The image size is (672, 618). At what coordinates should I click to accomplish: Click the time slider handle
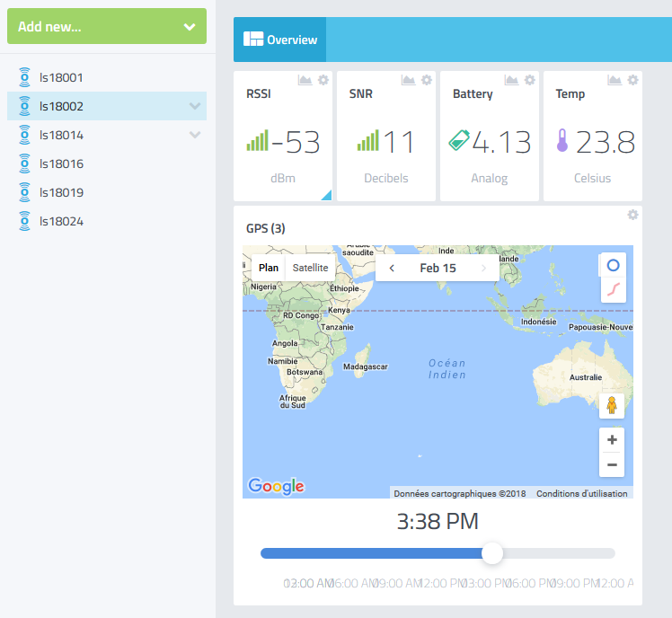click(x=492, y=553)
